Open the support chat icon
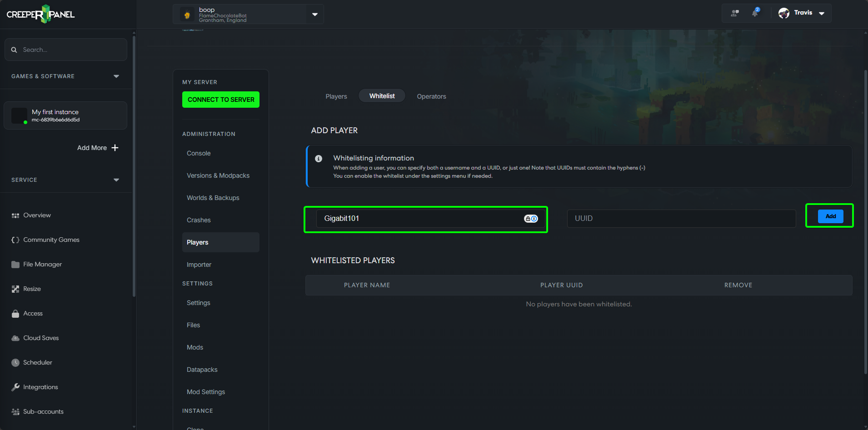Screen dimensions: 868x430 (x=735, y=13)
